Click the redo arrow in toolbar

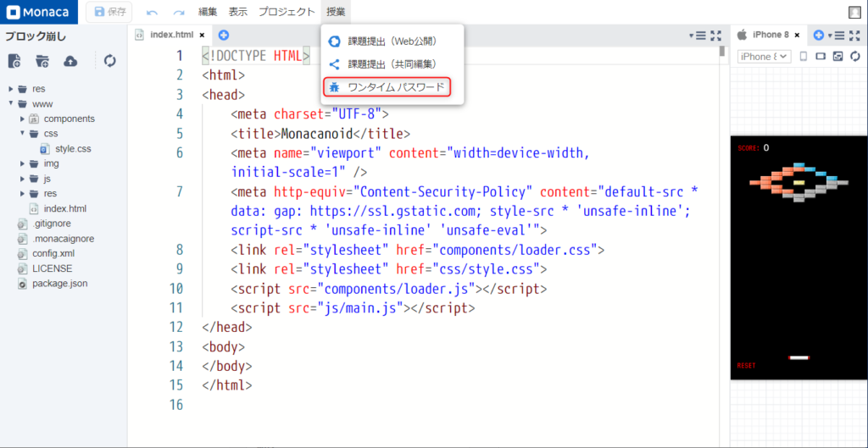click(179, 13)
